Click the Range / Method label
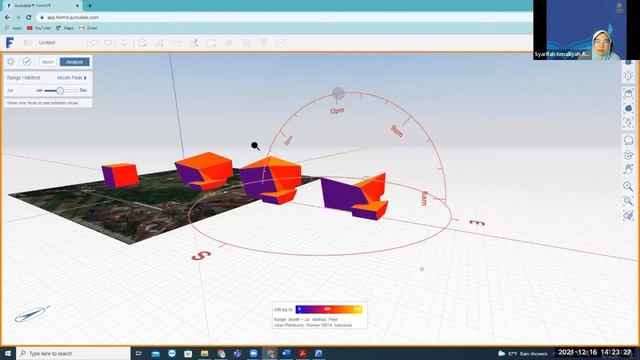640x360 pixels. pyautogui.click(x=24, y=78)
